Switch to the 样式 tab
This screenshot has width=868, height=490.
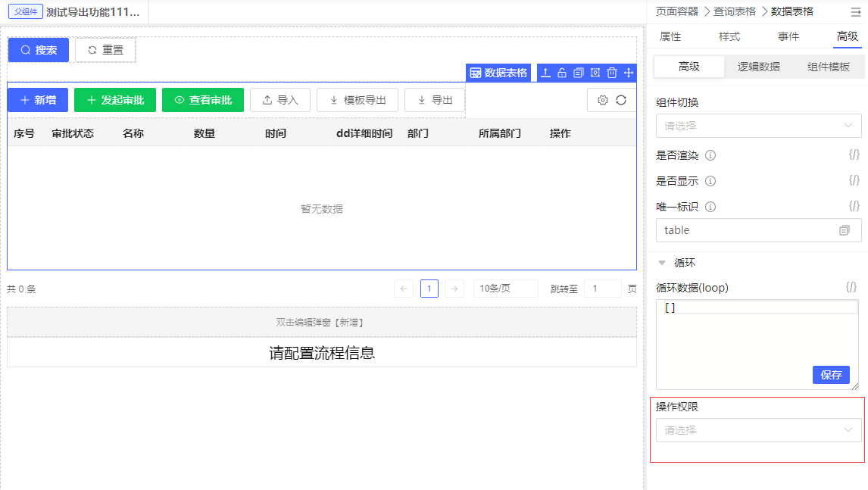click(729, 36)
